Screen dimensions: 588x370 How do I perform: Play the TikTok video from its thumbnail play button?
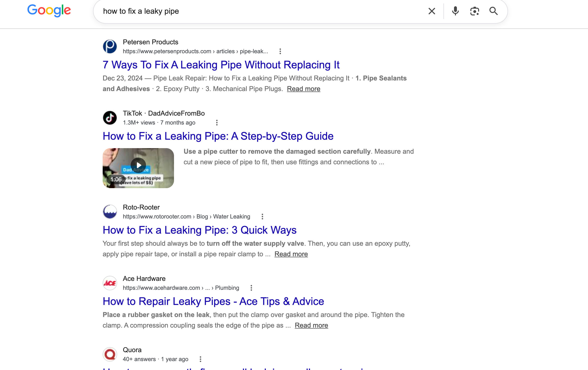pyautogui.click(x=138, y=165)
